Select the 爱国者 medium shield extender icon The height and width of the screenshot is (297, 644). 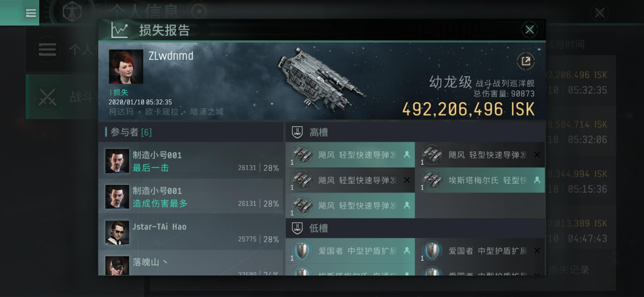[302, 251]
